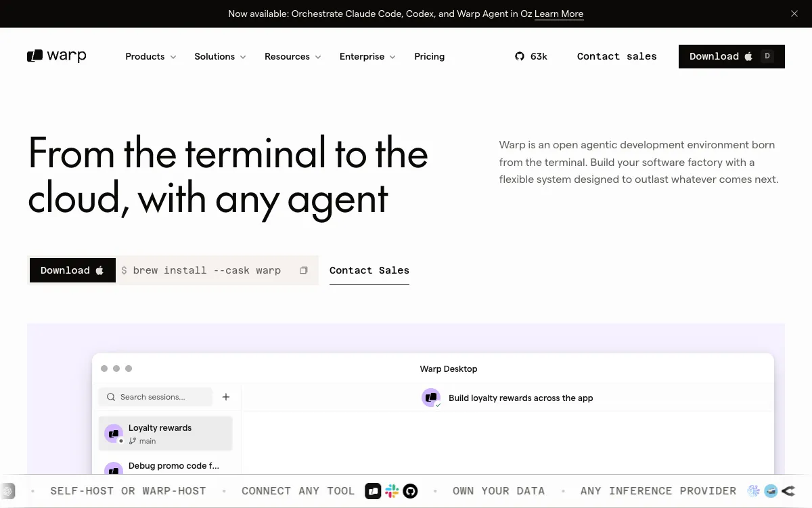812x508 pixels.
Task: Click the GitHub icon in bottom ticker
Action: coord(410,491)
